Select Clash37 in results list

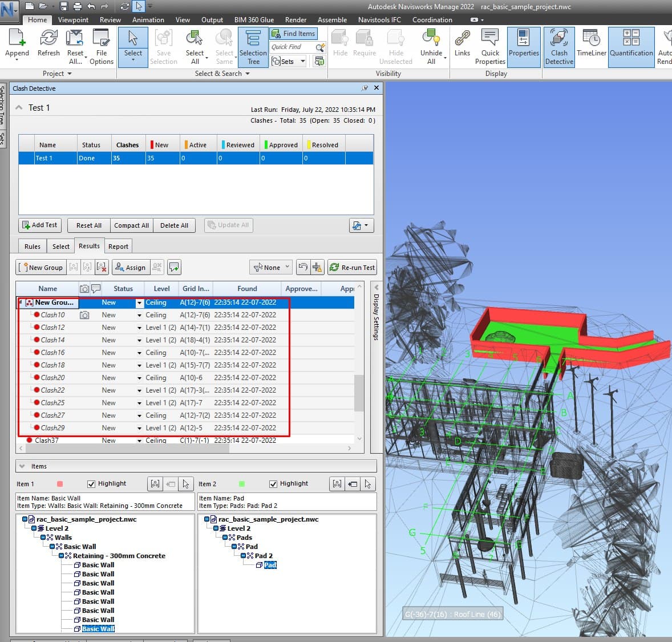[185, 440]
